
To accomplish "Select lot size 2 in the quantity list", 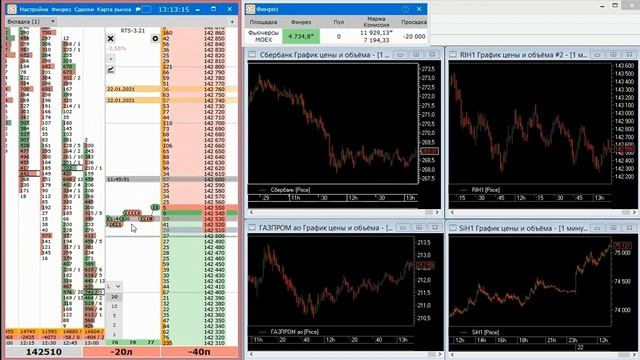I will coord(114,325).
